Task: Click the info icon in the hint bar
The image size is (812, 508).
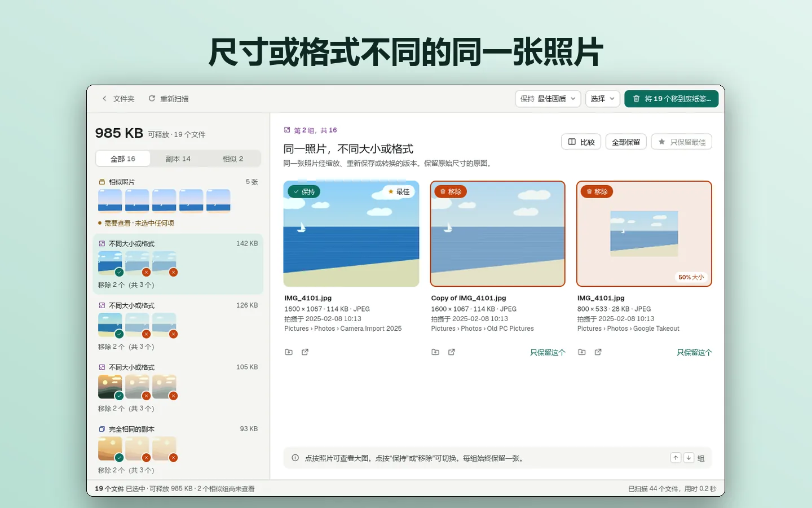Action: pos(295,458)
